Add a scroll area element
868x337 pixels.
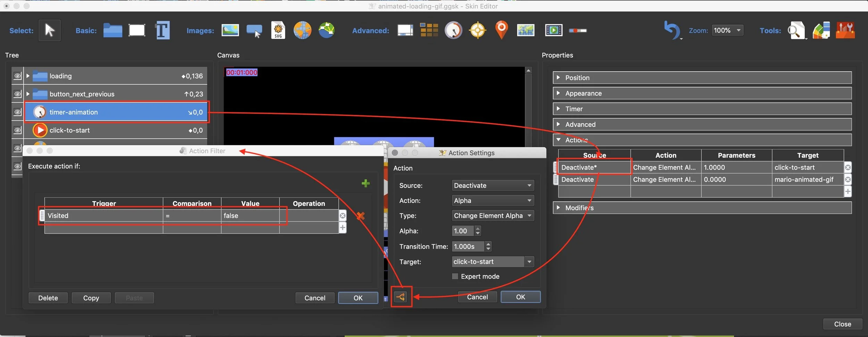405,30
